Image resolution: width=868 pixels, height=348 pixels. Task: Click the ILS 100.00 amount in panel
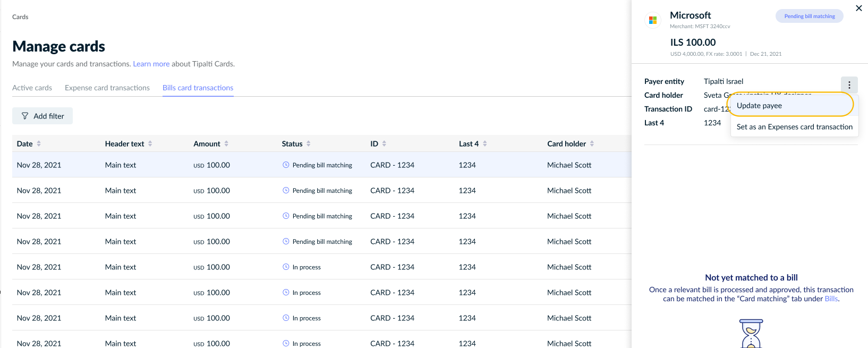pos(693,42)
